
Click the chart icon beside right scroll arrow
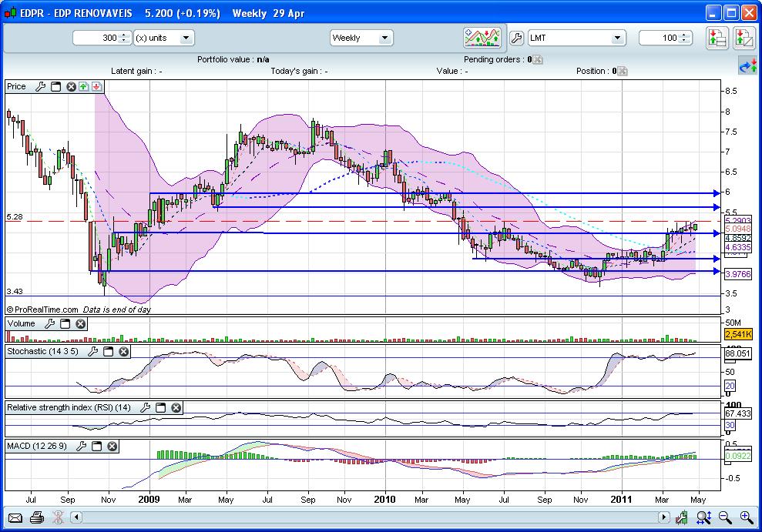click(x=683, y=518)
